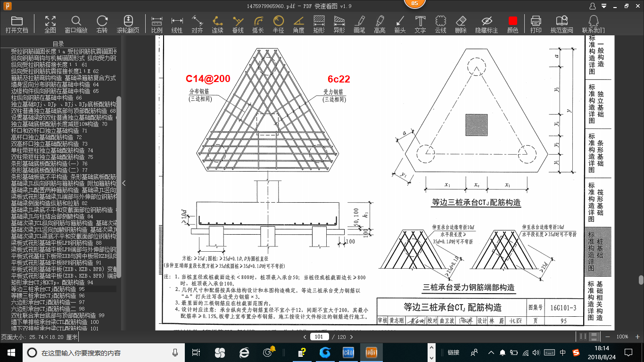Open the CAD app in taskbar
This screenshot has height=362, width=644.
[348, 353]
